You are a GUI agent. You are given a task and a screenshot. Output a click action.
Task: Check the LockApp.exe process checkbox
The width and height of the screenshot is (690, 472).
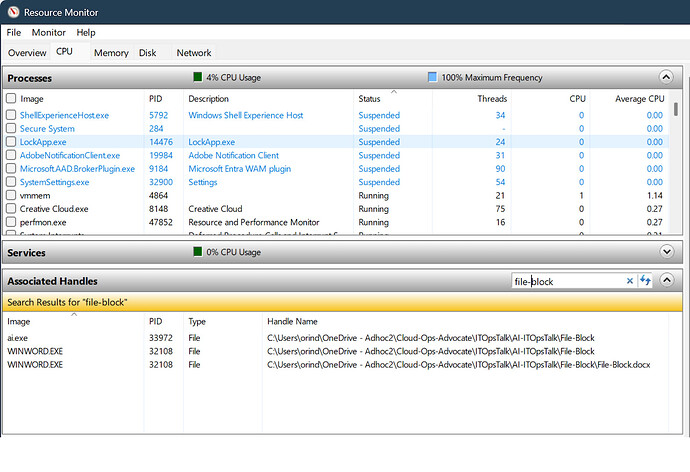(11, 142)
